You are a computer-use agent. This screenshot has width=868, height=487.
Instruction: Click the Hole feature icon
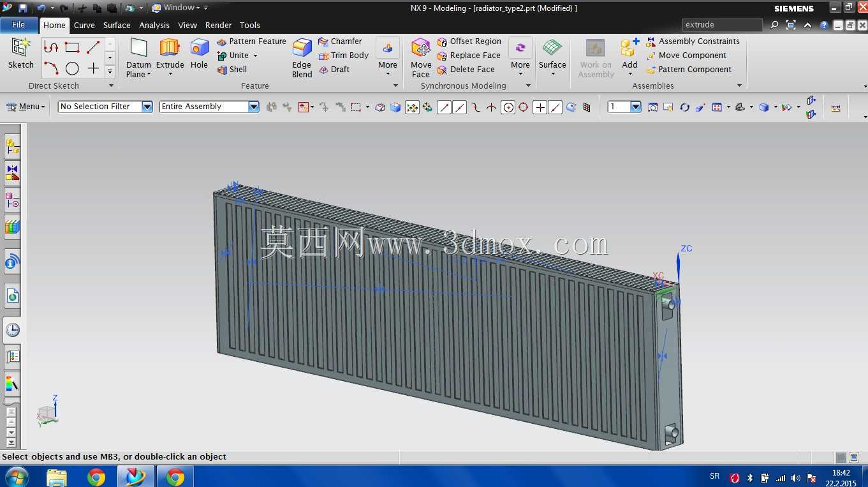200,49
